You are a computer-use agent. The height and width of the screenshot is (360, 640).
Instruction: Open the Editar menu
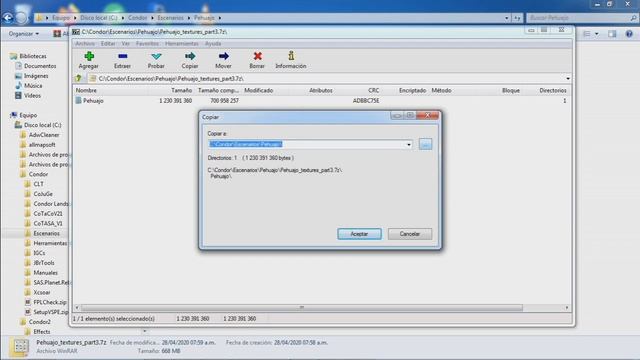pos(108,43)
